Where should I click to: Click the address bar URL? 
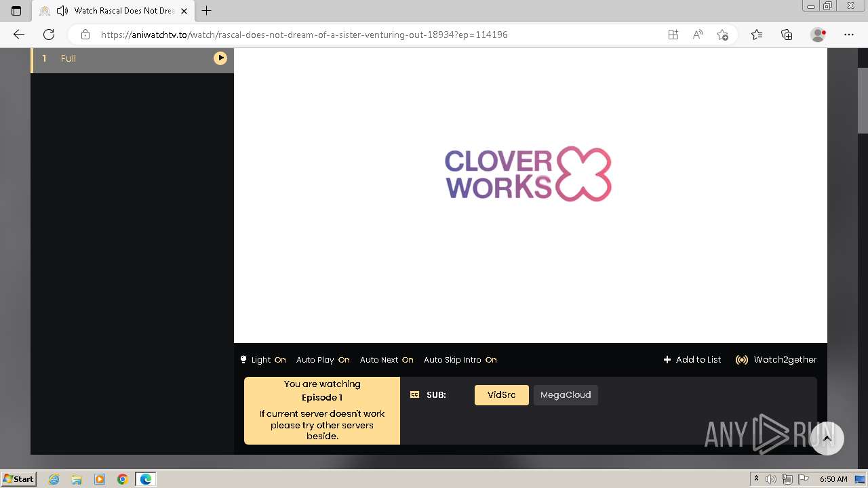304,35
